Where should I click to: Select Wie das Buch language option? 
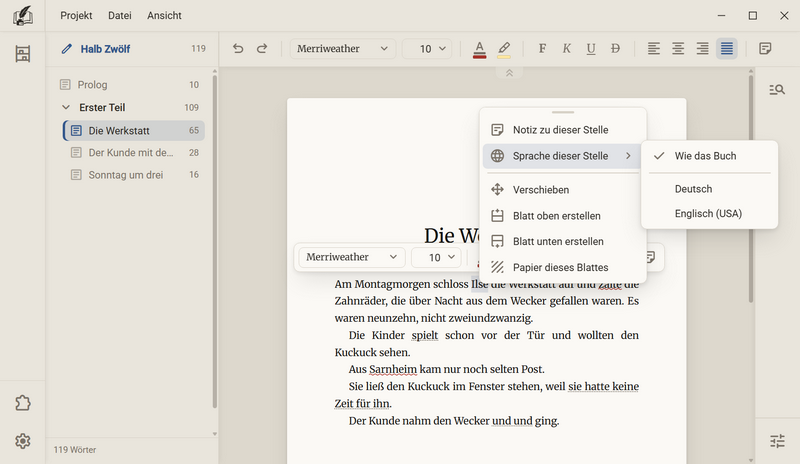click(x=709, y=156)
